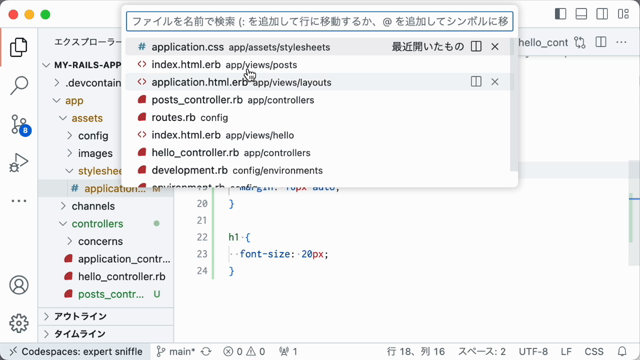Open the Run and Debug view
Image resolution: width=640 pixels, height=360 pixels.
click(x=19, y=163)
